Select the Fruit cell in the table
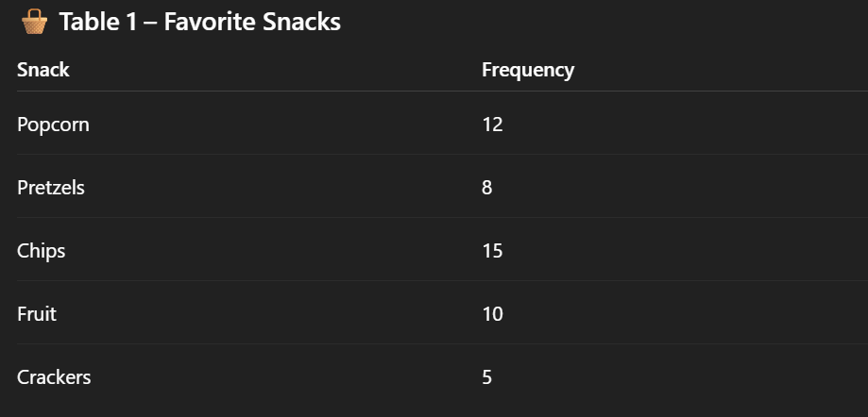868x417 pixels. click(x=37, y=313)
